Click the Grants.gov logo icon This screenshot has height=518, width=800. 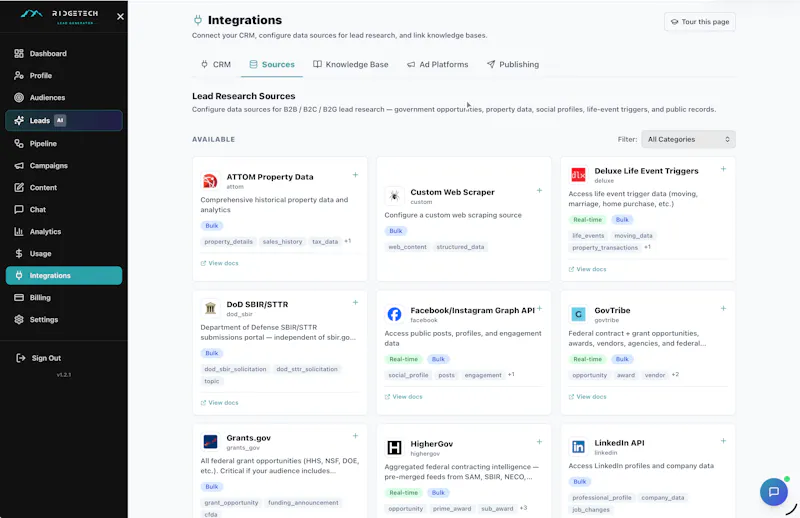210,441
